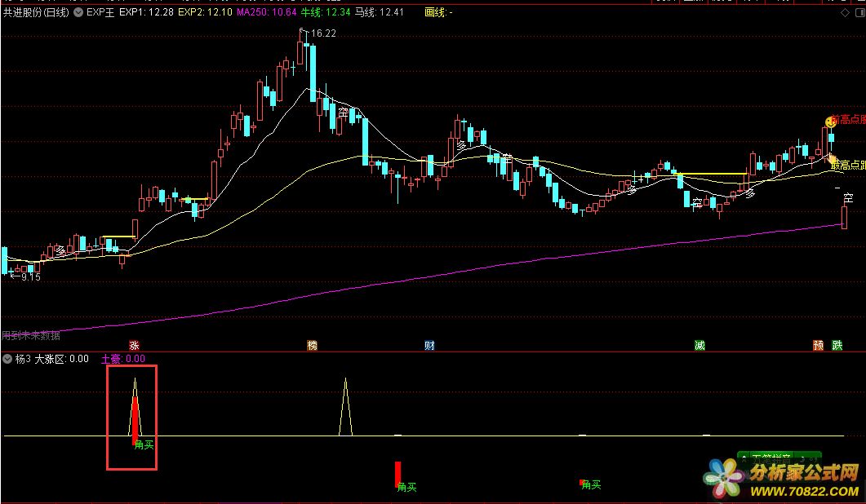The height and width of the screenshot is (504, 866).
Task: Click the 最高点 yellow label
Action: (x=848, y=165)
